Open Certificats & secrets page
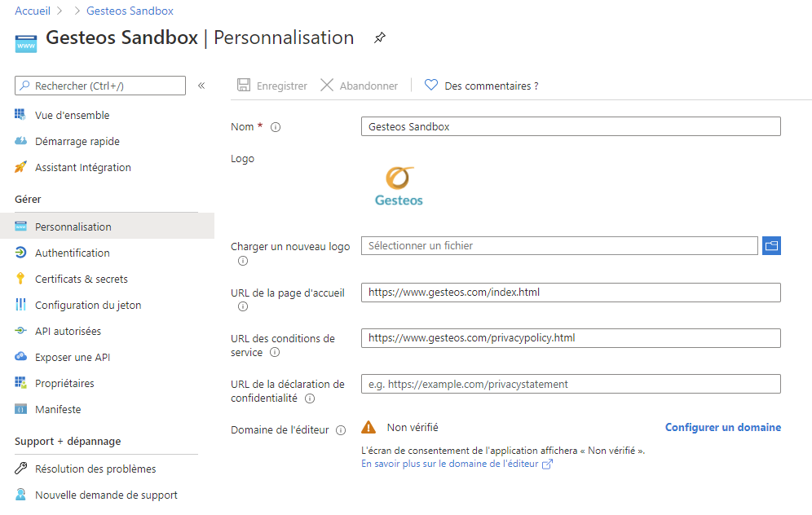 tap(81, 280)
